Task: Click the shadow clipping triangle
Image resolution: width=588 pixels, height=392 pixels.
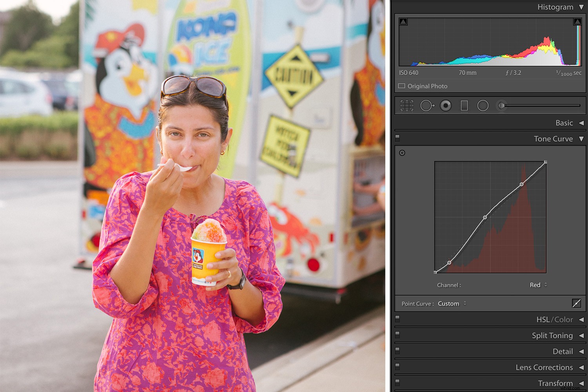Action: click(x=403, y=22)
